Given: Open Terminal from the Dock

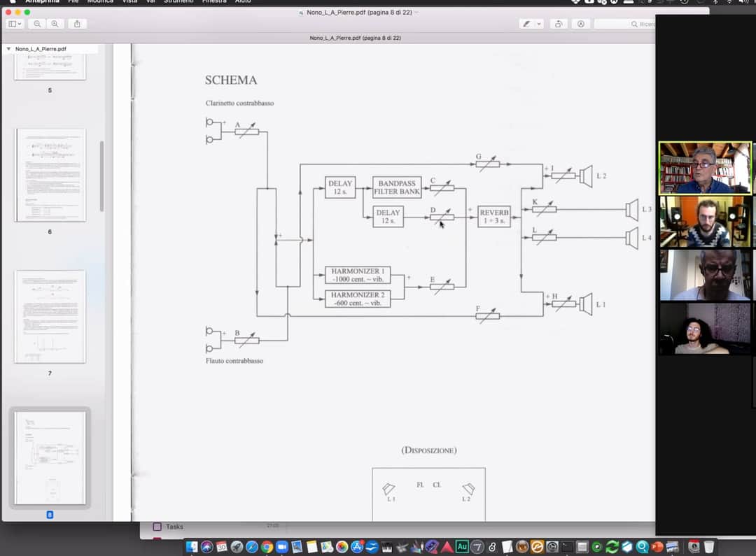Looking at the screenshot, I should [567, 546].
